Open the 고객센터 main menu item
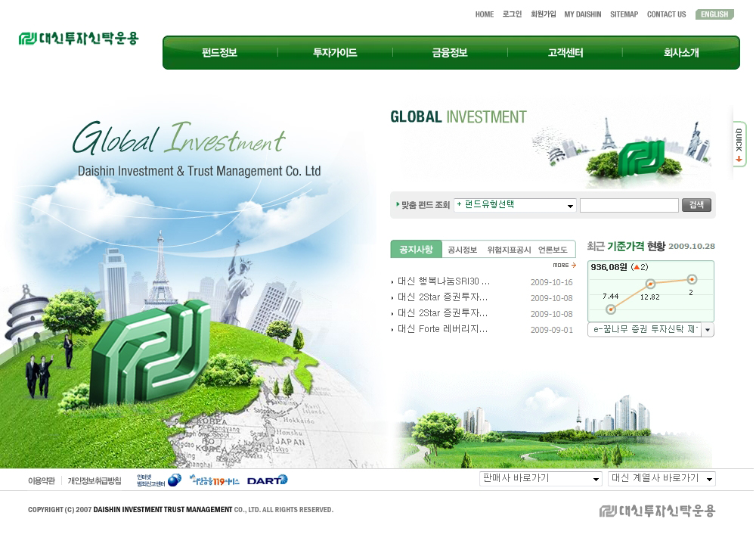The height and width of the screenshot is (550, 756). (x=565, y=53)
